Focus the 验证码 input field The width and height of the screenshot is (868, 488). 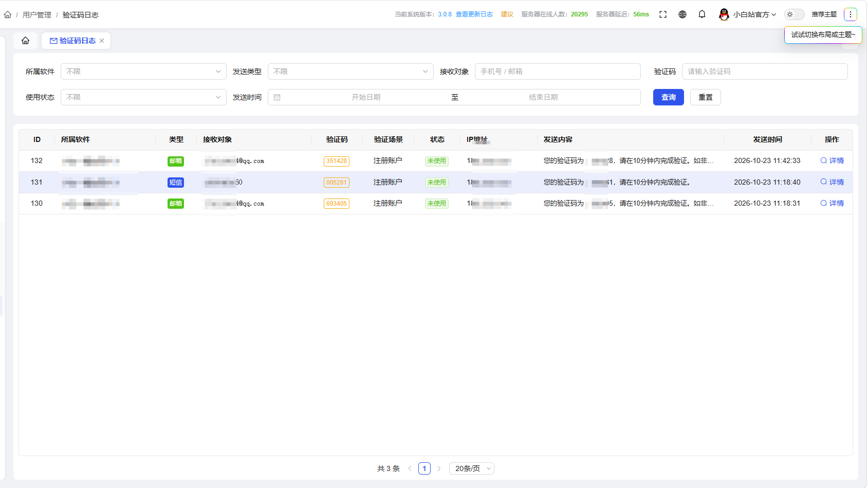(x=765, y=71)
